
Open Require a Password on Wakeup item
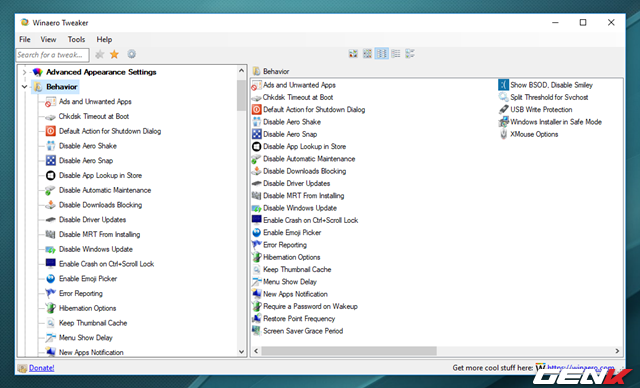(310, 306)
